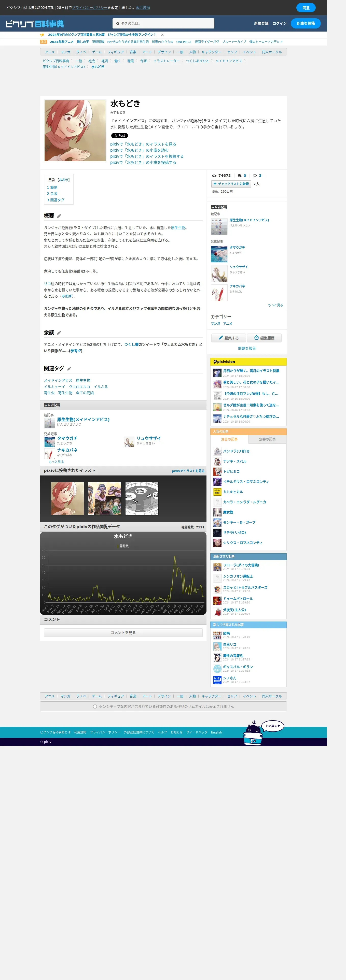346x980 pixels.
Task: Click the 同意 consent button
Action: click(306, 8)
